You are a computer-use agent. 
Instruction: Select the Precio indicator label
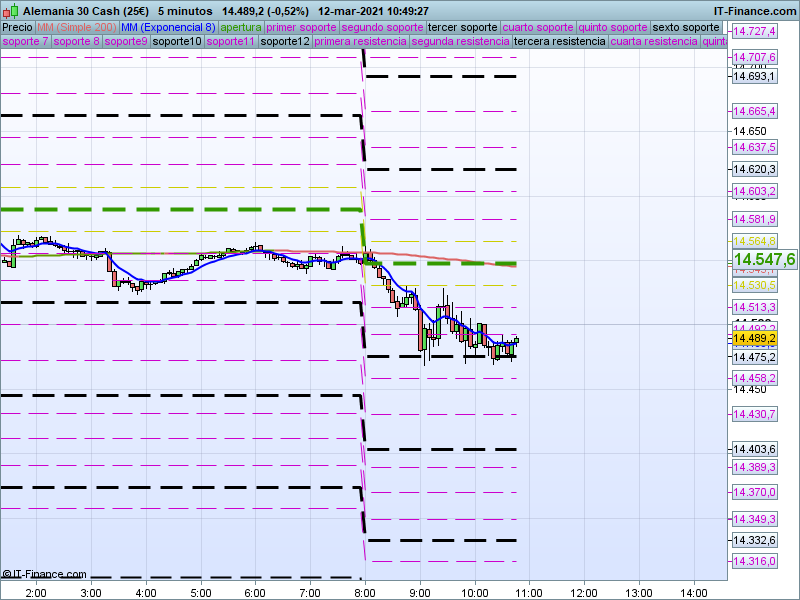point(17,27)
